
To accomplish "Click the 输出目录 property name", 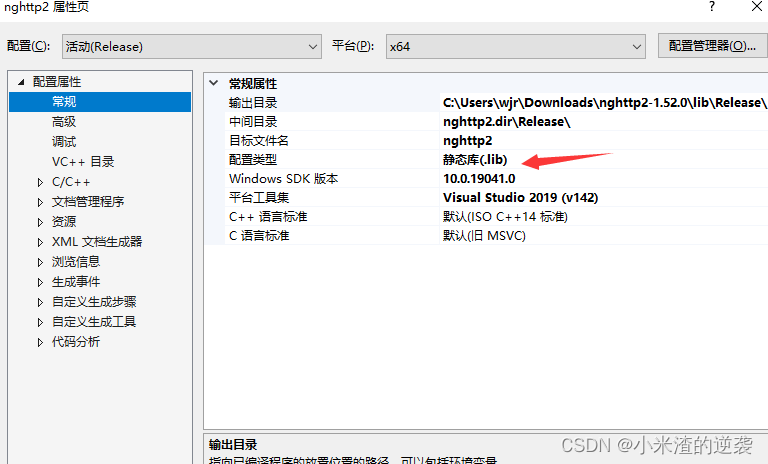I will click(x=253, y=103).
